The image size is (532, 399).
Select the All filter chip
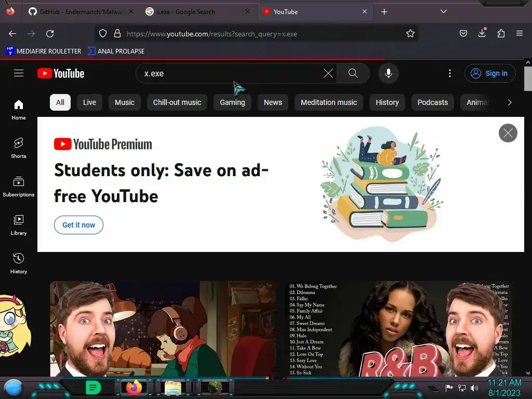tap(60, 102)
